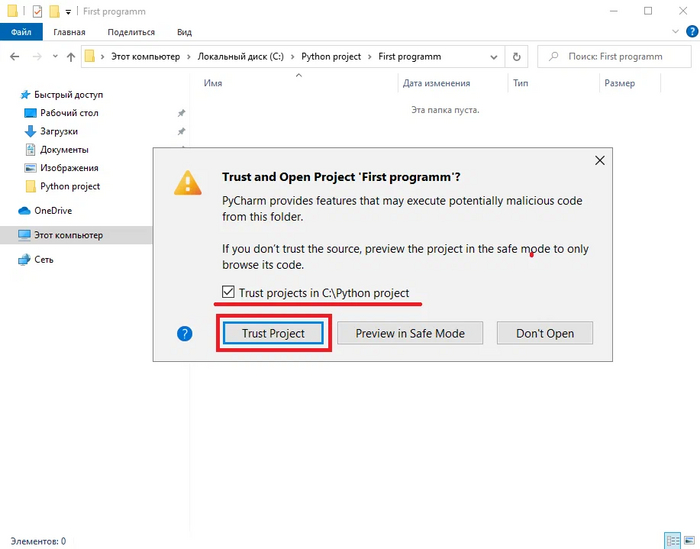Click the search field Поиск: First programm

coord(614,57)
